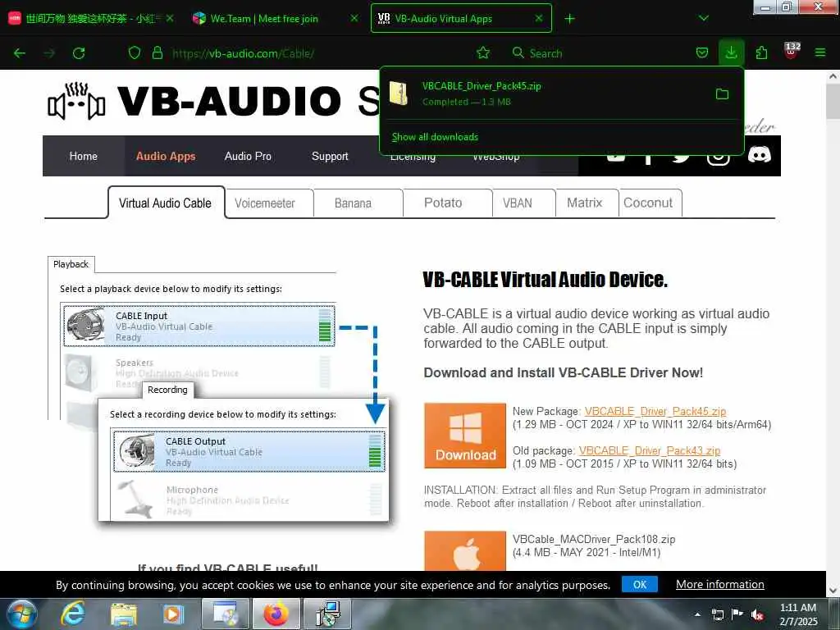This screenshot has width=840, height=630.
Task: Switch to Firefox on the taskbar
Action: point(276,614)
